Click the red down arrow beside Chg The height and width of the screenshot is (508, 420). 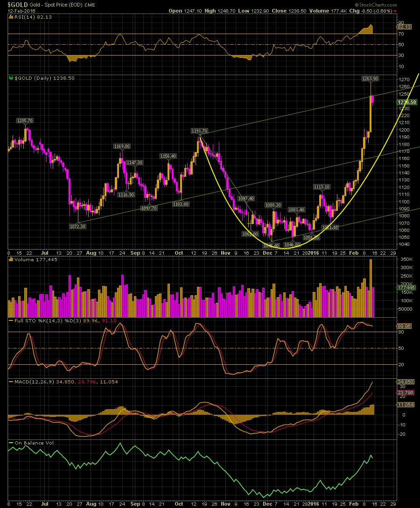tap(395, 11)
